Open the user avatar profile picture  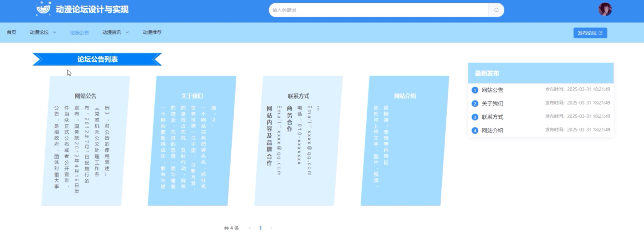(605, 9)
